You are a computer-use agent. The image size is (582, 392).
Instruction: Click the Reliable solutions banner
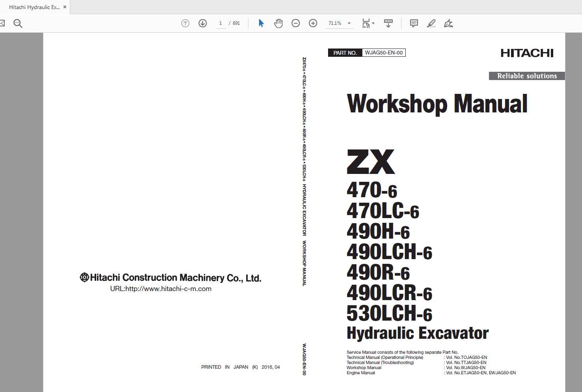coord(527,76)
